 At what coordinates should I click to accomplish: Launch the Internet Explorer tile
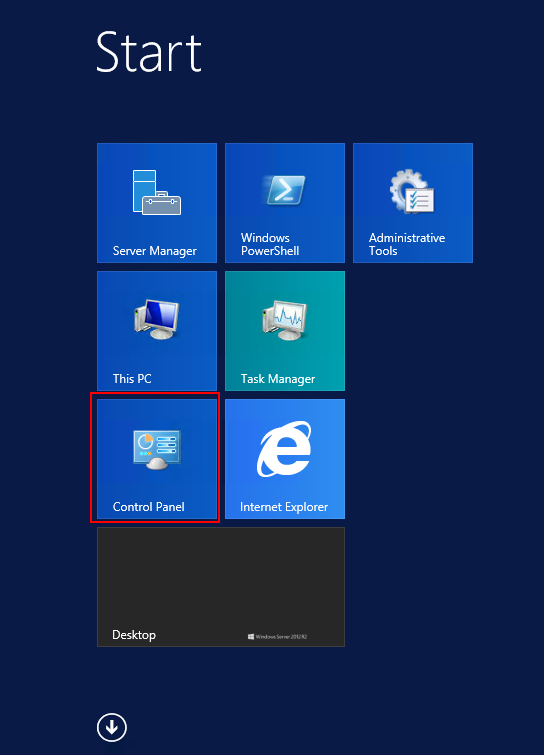click(x=285, y=459)
